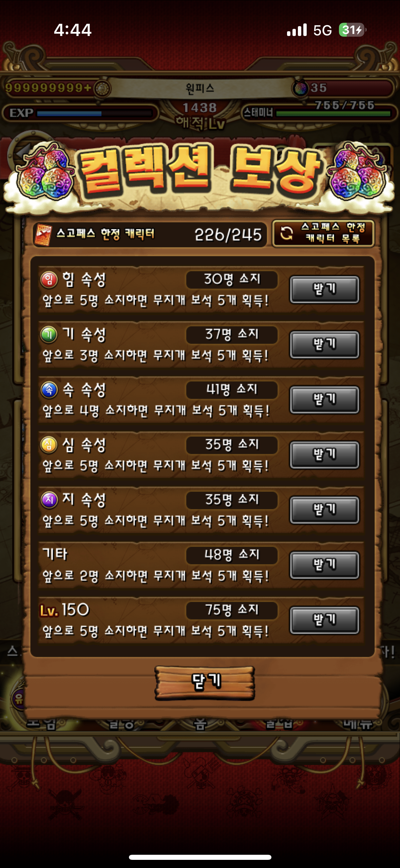Tap the purple 지 attribute orb icon
Screen dimensions: 400x868
(x=49, y=500)
